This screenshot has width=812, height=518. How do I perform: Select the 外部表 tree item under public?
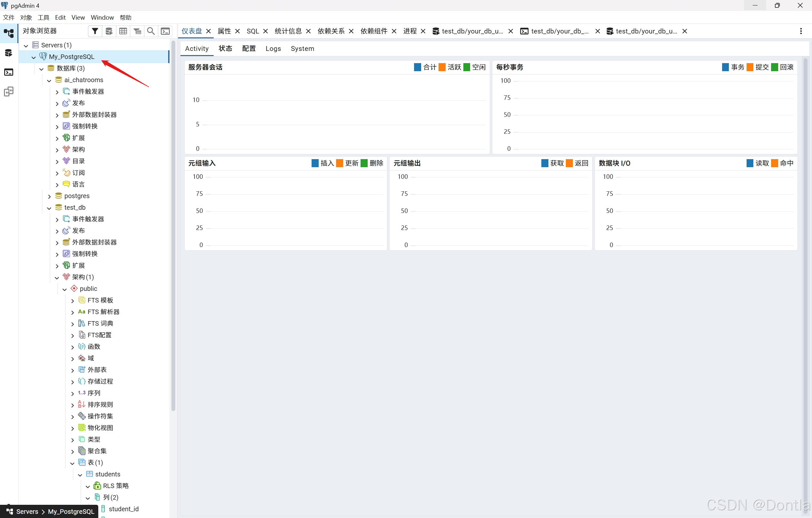(x=97, y=369)
